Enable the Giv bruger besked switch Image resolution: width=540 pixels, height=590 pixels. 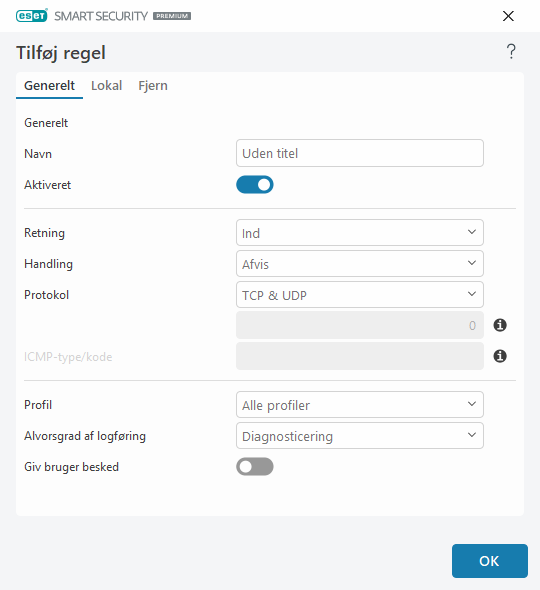point(255,467)
